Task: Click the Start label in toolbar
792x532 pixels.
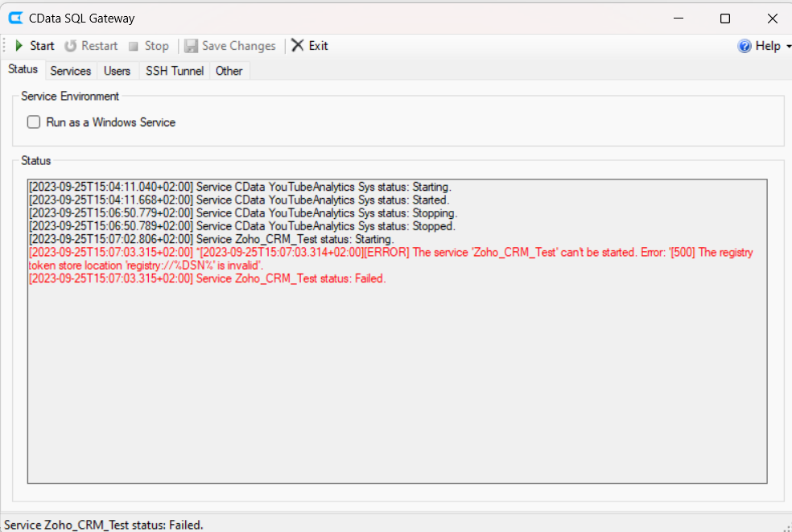Action: click(x=42, y=46)
